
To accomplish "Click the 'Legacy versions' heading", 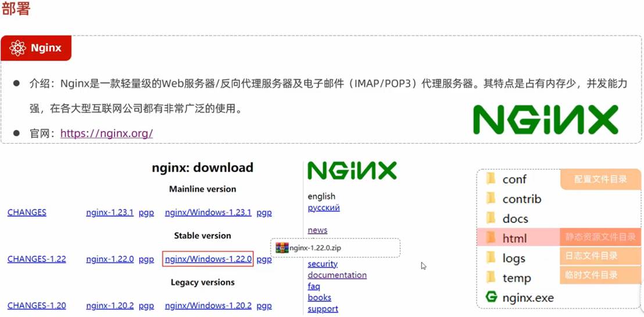I will point(202,282).
